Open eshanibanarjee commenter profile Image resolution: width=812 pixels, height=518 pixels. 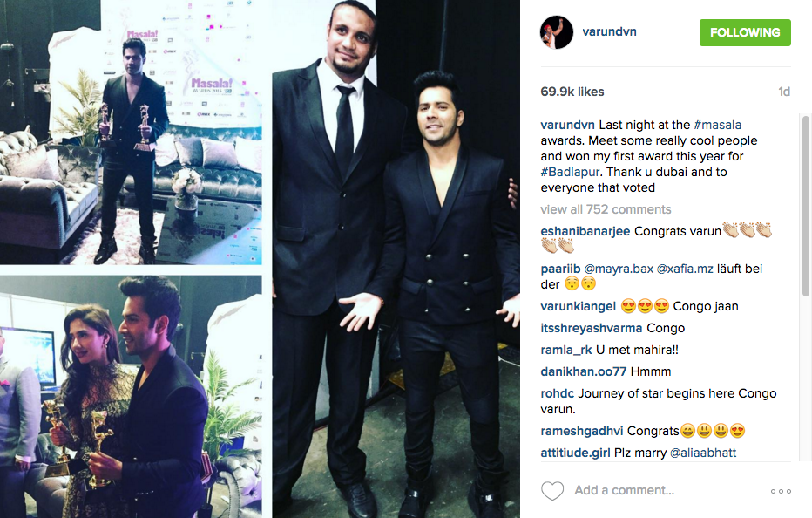(585, 231)
